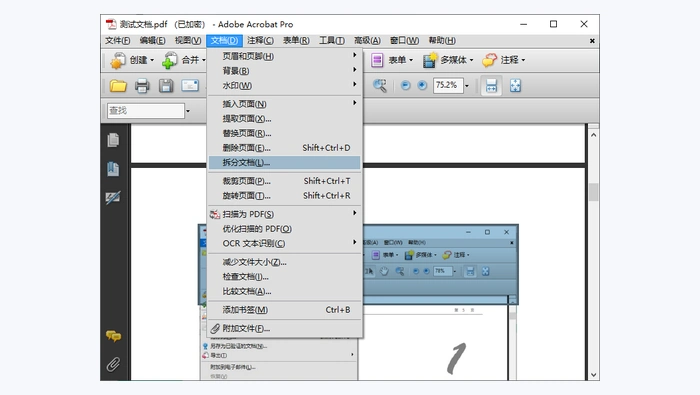Click the zoom in plus button
The width and height of the screenshot is (700, 395).
point(422,85)
